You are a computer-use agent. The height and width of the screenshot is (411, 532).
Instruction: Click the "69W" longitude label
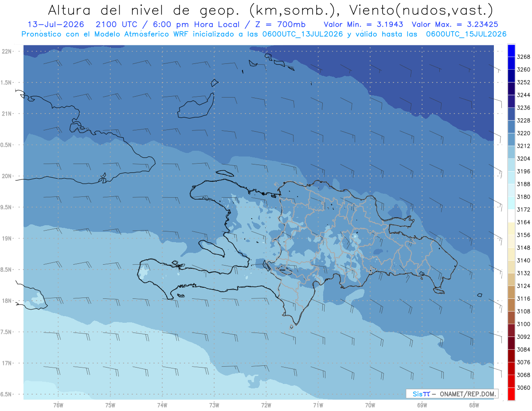pos(422,405)
